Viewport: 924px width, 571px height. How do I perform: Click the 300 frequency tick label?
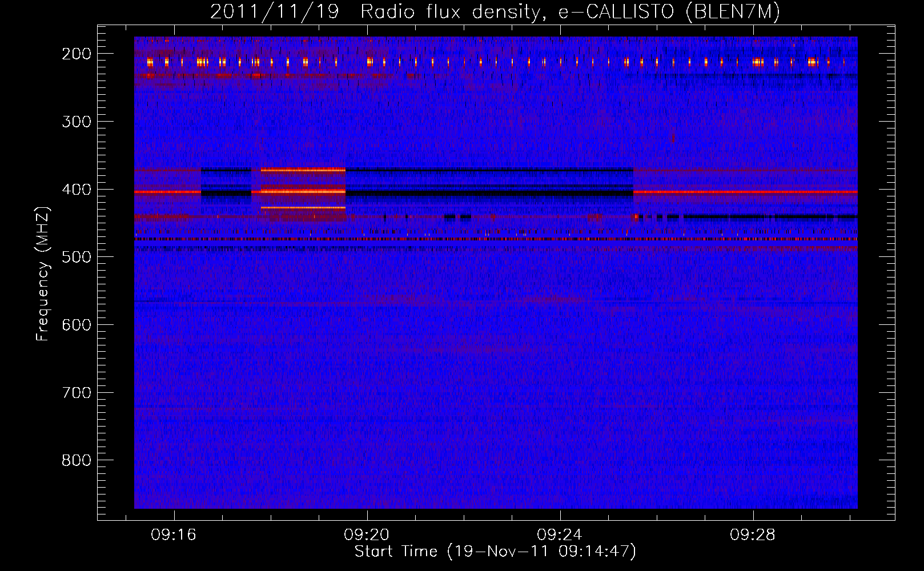tap(77, 122)
